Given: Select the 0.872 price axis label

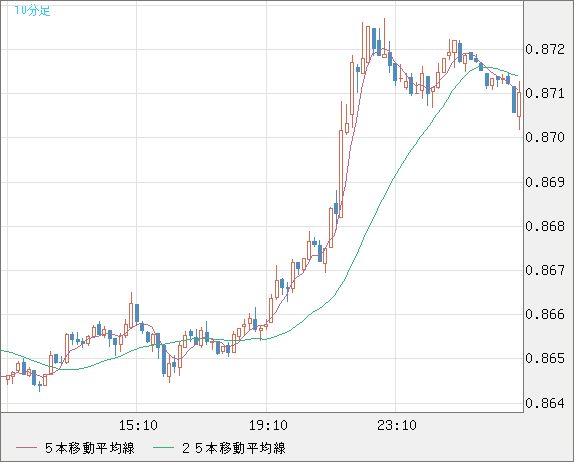Looking at the screenshot, I should point(545,49).
